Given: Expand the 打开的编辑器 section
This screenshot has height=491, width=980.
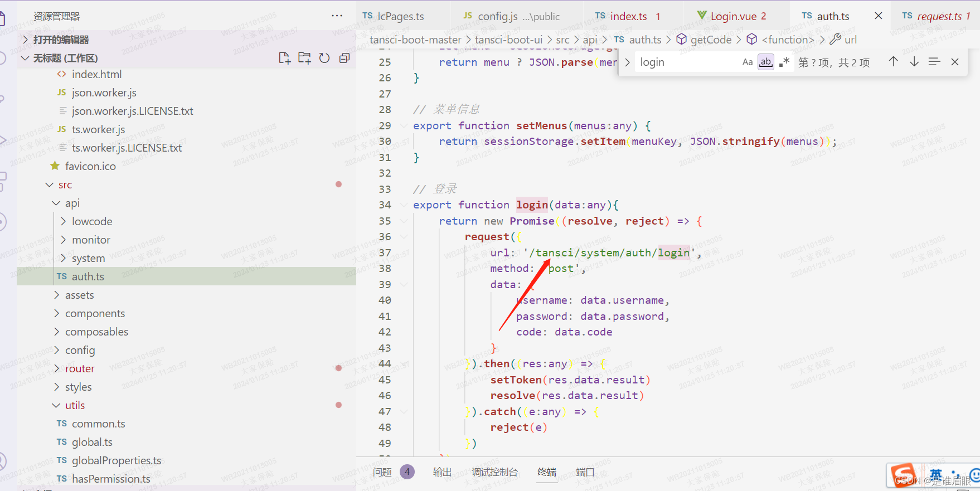Looking at the screenshot, I should pyautogui.click(x=60, y=40).
